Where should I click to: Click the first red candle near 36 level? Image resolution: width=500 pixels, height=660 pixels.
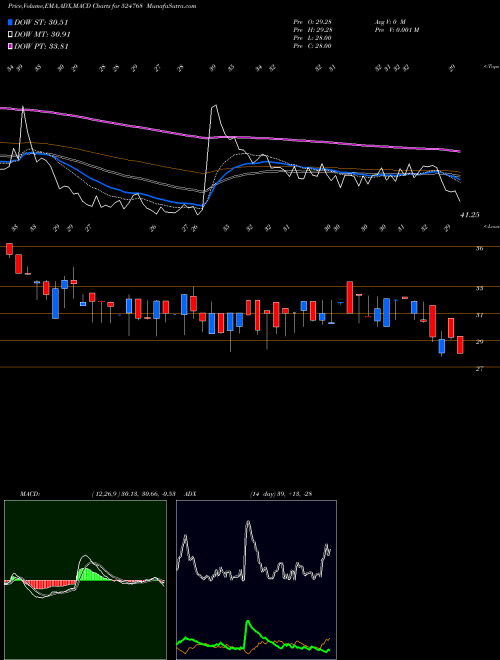9,249
